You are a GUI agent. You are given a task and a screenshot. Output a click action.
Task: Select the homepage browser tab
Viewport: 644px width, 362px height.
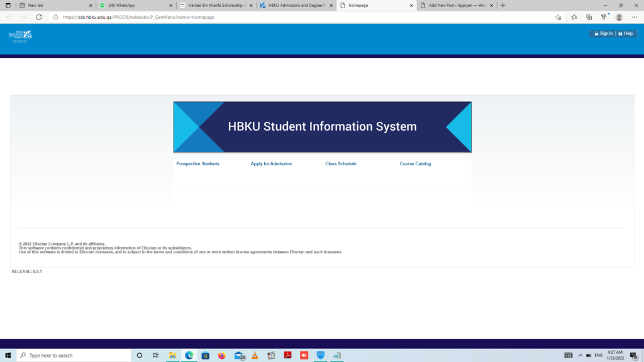coord(376,5)
